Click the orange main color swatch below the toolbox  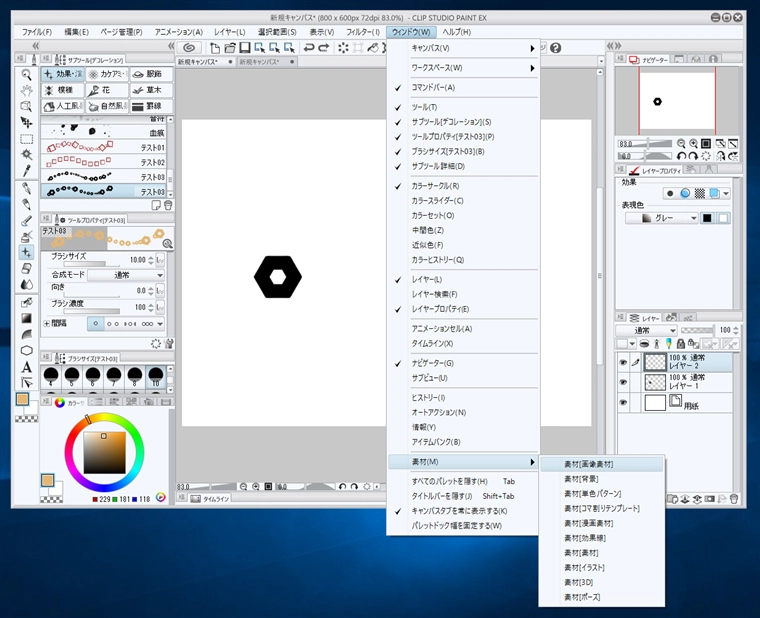[22, 399]
